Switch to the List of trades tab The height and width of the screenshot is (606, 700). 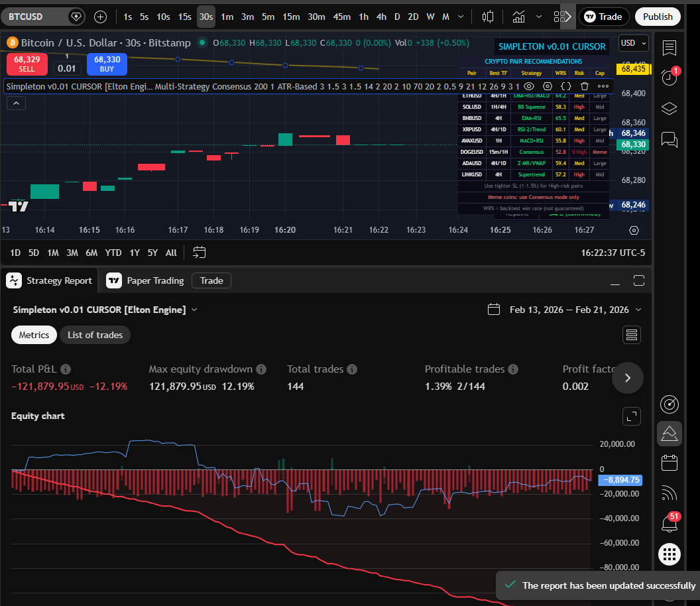(x=95, y=335)
